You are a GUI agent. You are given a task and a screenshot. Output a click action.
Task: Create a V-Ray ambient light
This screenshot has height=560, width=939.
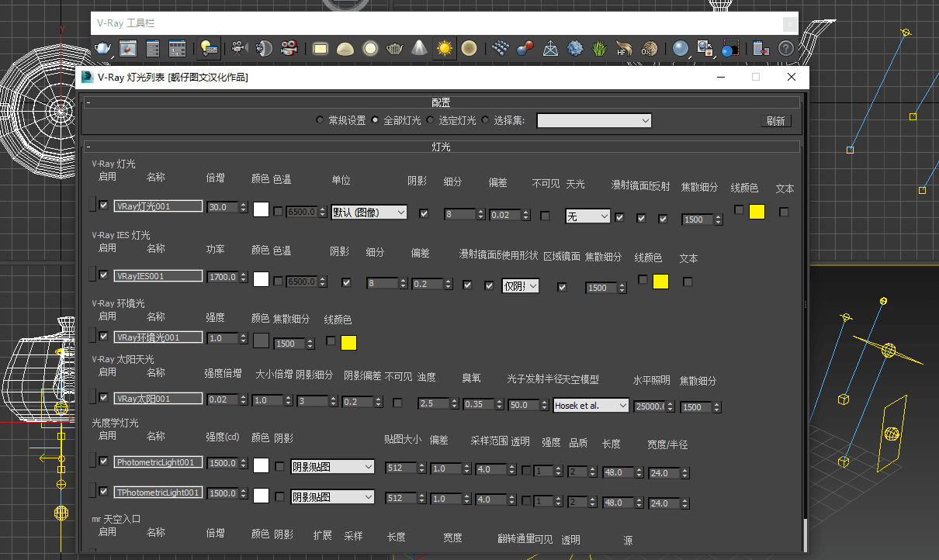[469, 49]
